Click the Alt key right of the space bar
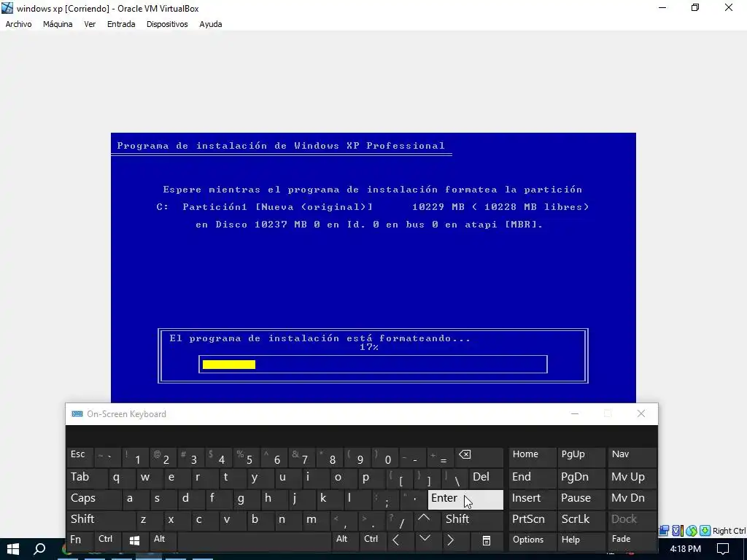 pyautogui.click(x=345, y=540)
